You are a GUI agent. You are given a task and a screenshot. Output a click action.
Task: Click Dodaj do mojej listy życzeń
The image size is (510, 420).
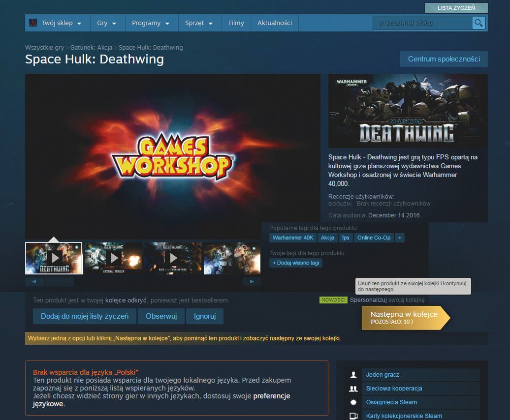point(85,316)
